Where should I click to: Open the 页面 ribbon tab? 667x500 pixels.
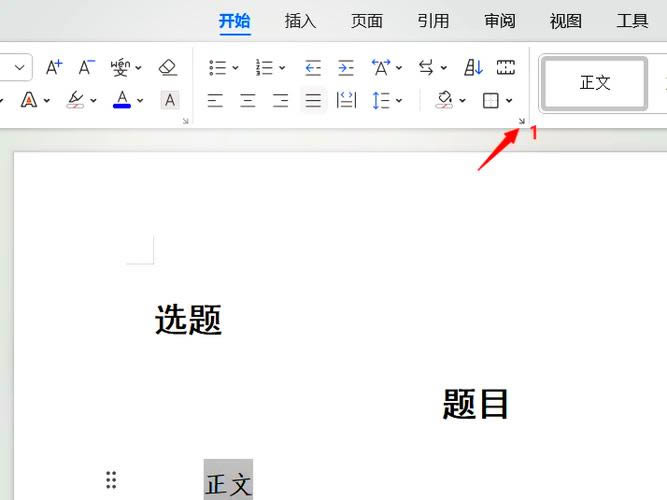[x=367, y=21]
